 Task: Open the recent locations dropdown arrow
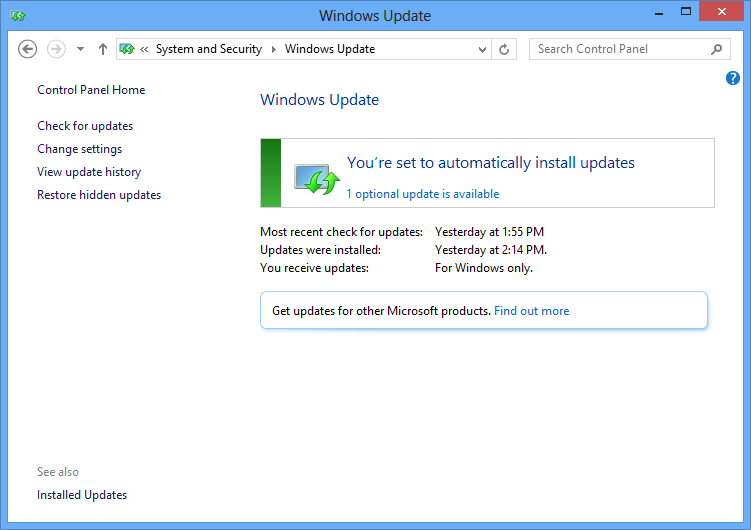click(80, 49)
